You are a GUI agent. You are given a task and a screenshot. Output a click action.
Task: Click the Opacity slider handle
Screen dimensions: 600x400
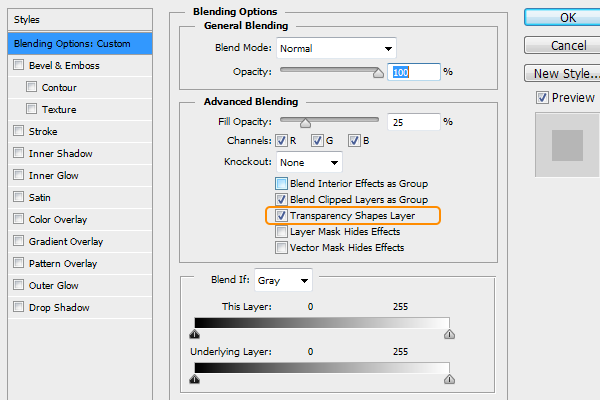click(378, 73)
